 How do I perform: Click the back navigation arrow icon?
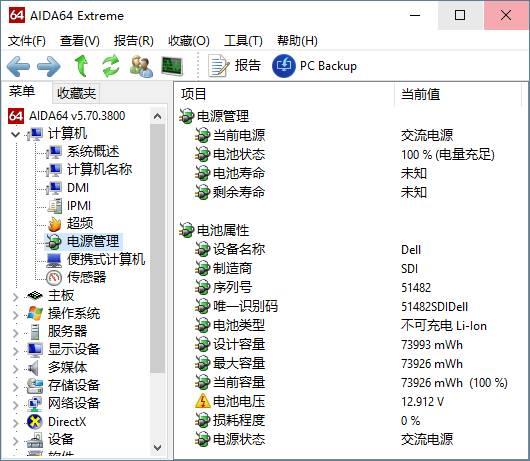coord(18,66)
